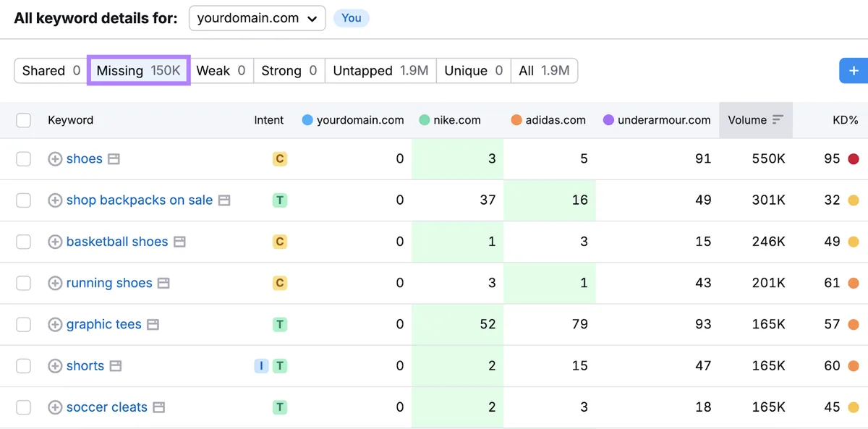
Task: Select all keywords with header checkbox
Action: (x=24, y=120)
